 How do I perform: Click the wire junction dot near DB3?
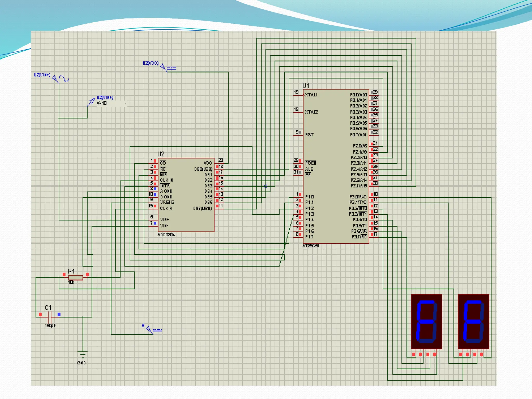coord(265,186)
